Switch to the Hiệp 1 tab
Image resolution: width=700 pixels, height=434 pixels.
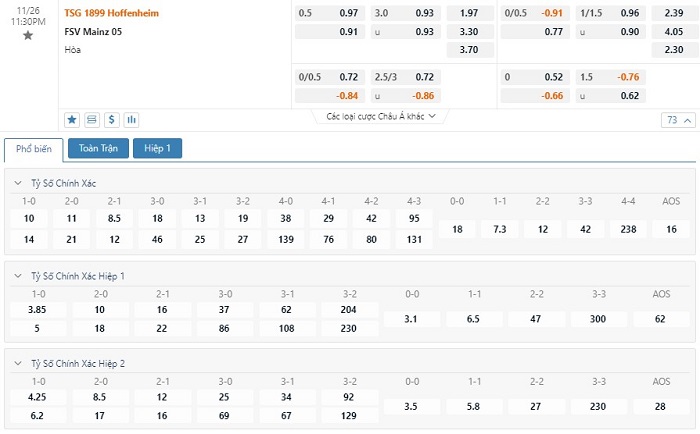(157, 148)
